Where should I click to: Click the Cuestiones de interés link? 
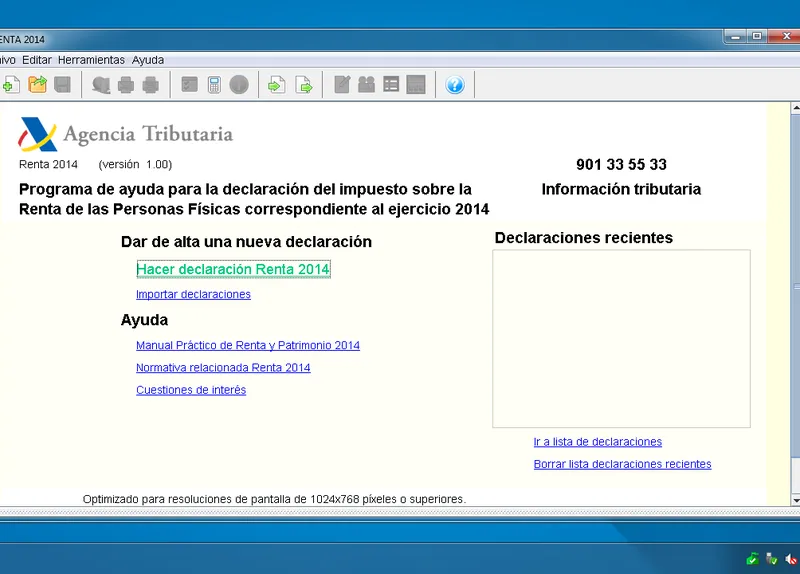pos(191,390)
